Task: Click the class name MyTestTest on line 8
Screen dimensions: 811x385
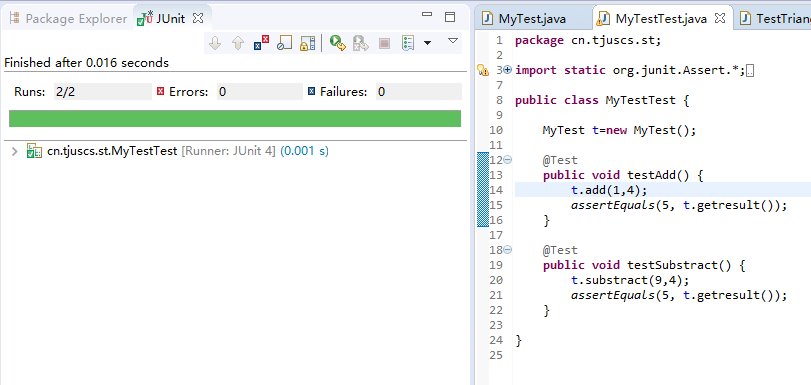Action: click(x=640, y=100)
